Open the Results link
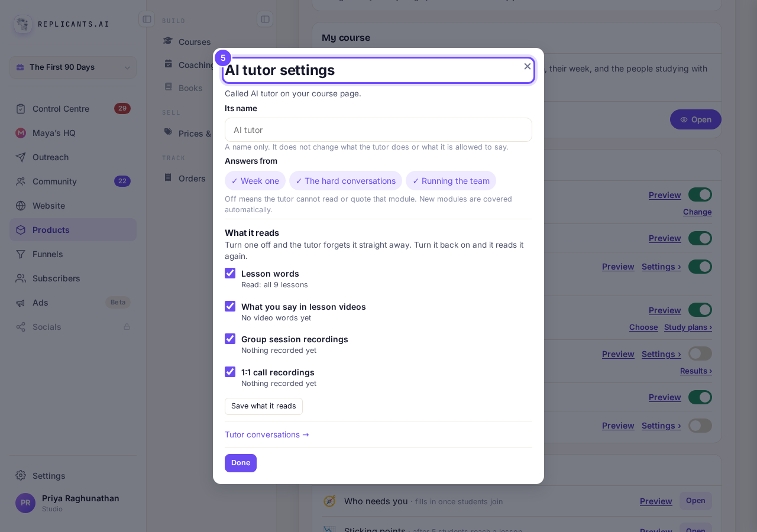Screen dimensions: 757x532 pos(696,371)
